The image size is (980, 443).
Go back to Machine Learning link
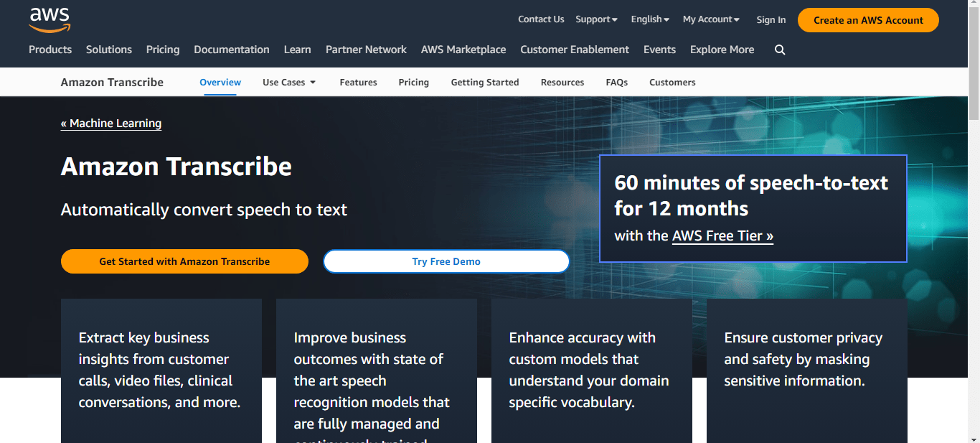111,123
